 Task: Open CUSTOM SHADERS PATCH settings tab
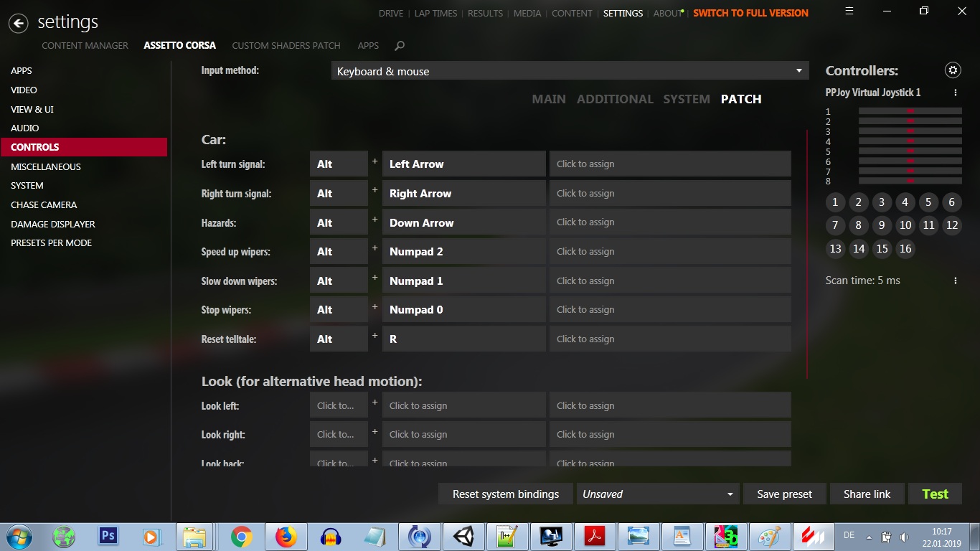click(x=286, y=45)
